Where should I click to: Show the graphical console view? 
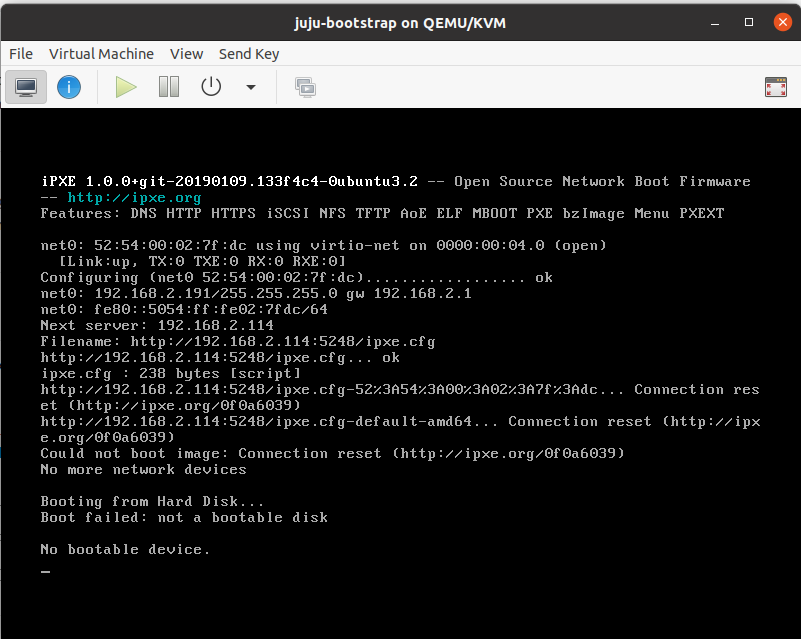[x=25, y=87]
